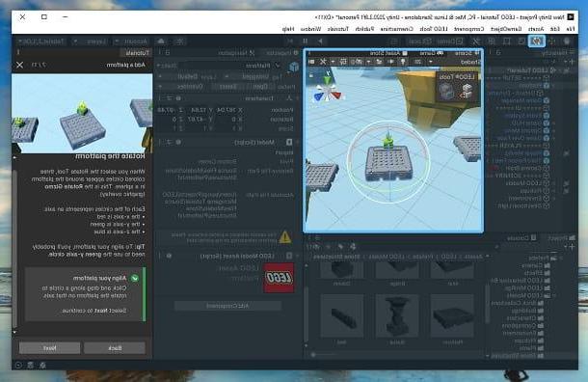The height and width of the screenshot is (382, 588).
Task: Collapse the Transform component foldout
Action: click(299, 98)
